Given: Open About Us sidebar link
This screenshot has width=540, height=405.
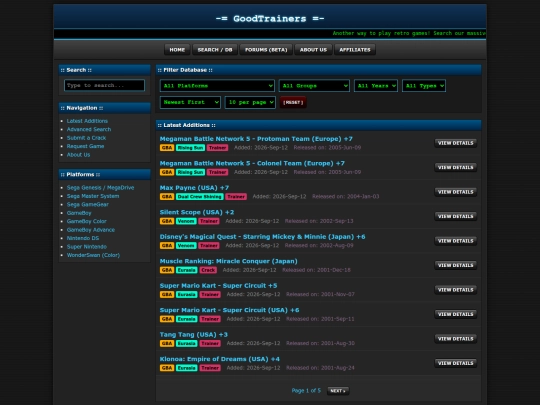Looking at the screenshot, I should pos(78,155).
